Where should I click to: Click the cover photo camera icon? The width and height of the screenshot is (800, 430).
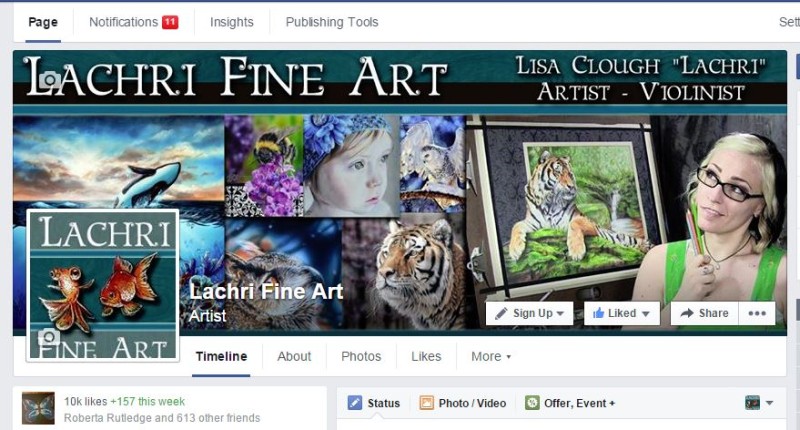tap(49, 80)
